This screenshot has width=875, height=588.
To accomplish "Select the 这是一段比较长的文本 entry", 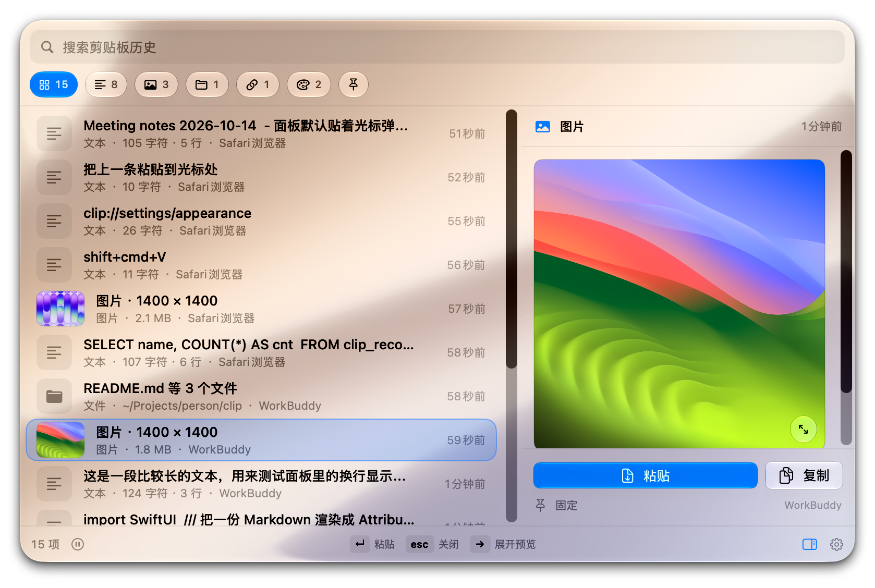I will 261,484.
